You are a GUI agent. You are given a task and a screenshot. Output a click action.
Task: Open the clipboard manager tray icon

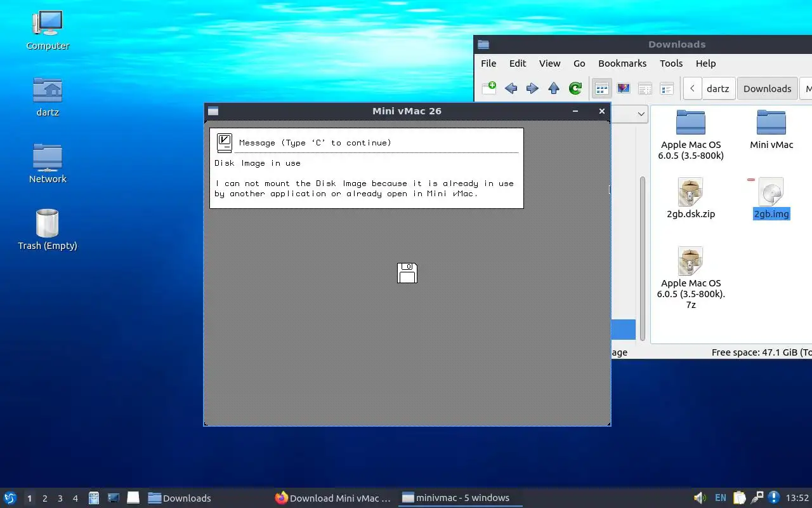tap(739, 498)
